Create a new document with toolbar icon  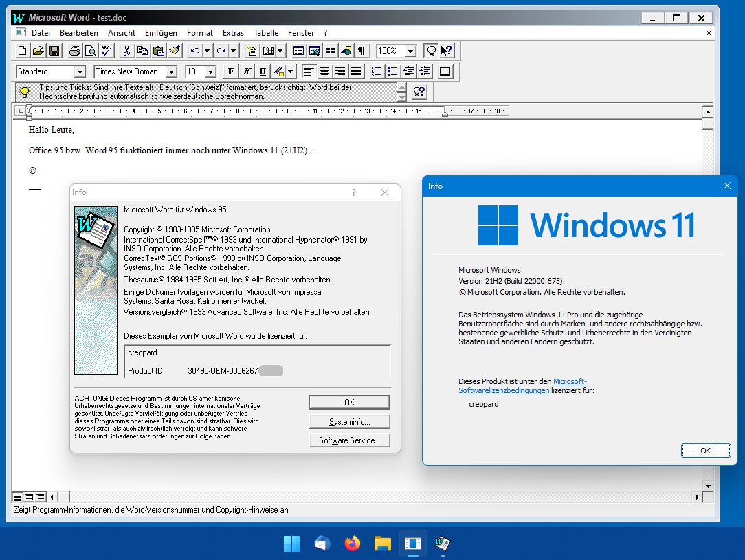(22, 51)
